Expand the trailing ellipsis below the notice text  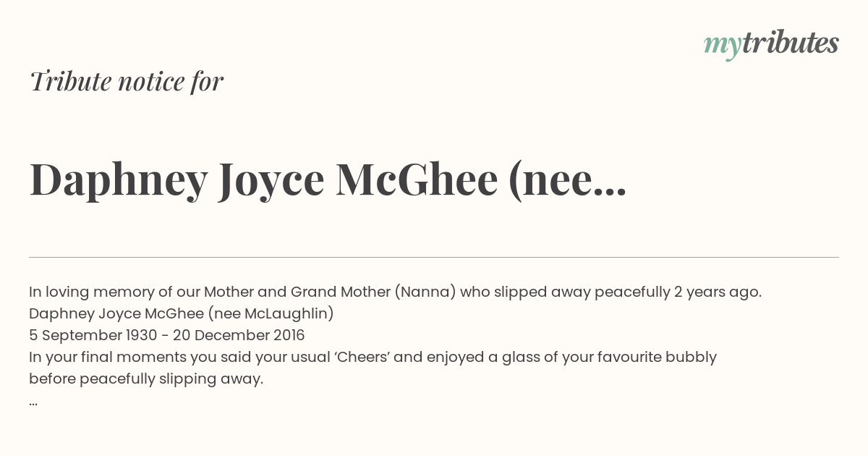point(33,402)
